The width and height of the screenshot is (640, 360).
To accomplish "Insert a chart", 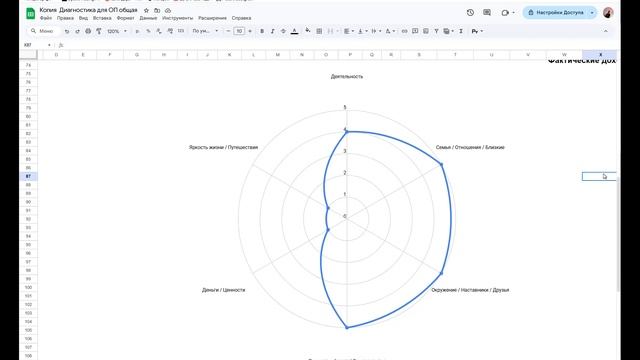I will pos(425,31).
